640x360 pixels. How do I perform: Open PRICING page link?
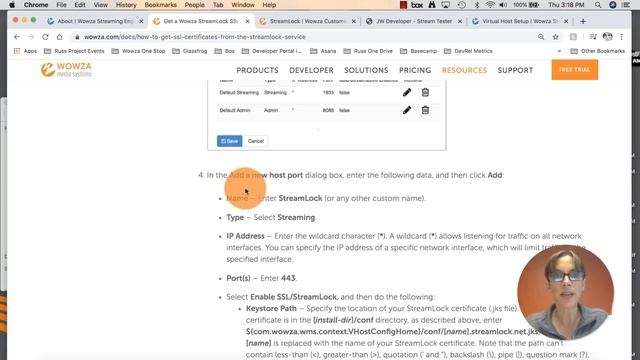coord(415,70)
